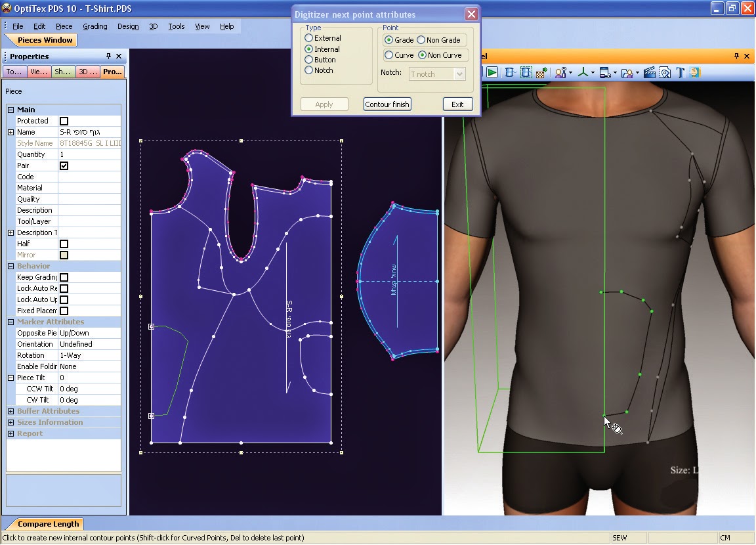Pin the Properties panel
Viewport: 756px width, 545px height.
(x=108, y=56)
